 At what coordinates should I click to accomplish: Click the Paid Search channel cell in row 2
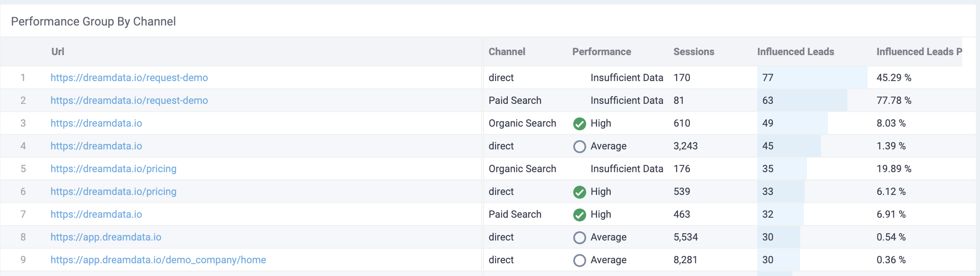515,100
